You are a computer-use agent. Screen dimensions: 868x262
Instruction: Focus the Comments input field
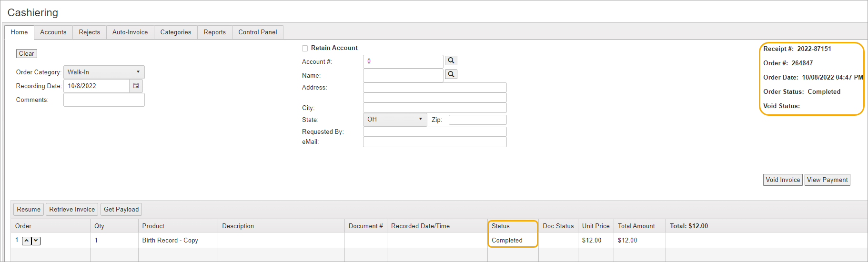(104, 100)
